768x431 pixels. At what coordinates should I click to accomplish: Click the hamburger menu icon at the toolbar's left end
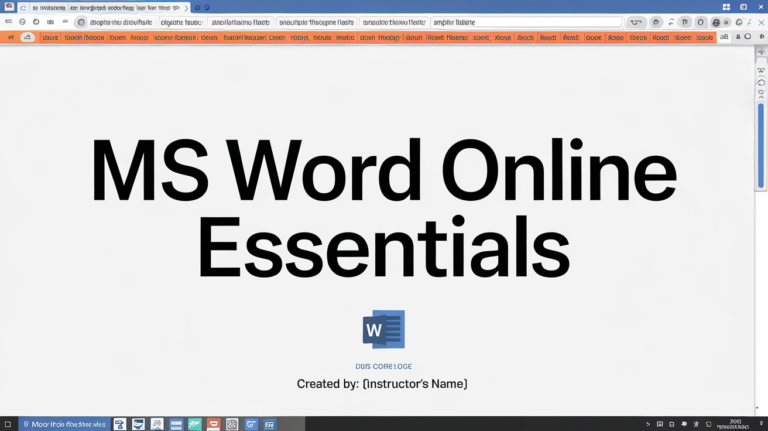click(x=8, y=22)
